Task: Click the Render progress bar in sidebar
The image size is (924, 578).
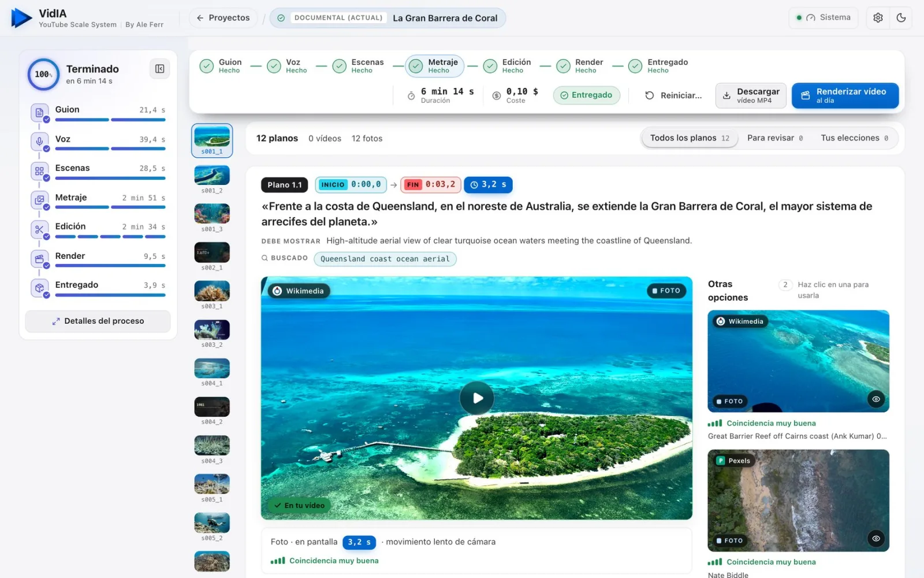Action: pos(110,266)
